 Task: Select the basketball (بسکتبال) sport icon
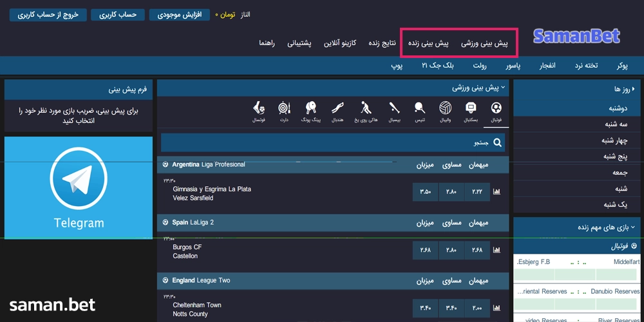471,111
